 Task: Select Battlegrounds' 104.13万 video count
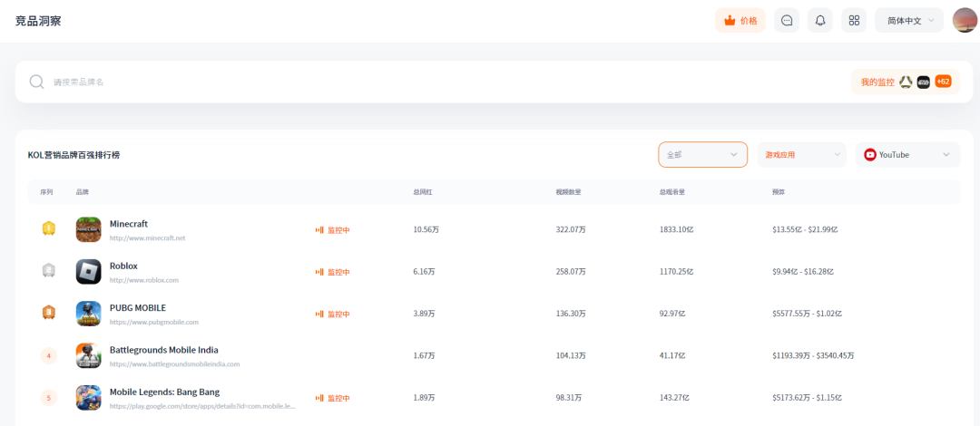(x=571, y=355)
